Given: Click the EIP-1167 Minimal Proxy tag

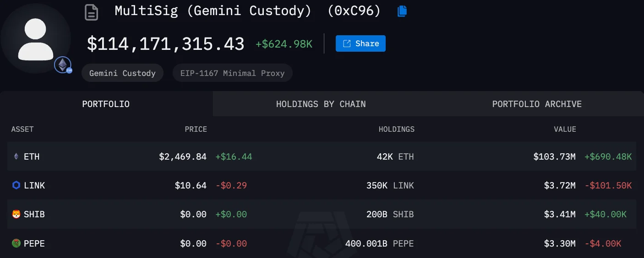Looking at the screenshot, I should (232, 73).
